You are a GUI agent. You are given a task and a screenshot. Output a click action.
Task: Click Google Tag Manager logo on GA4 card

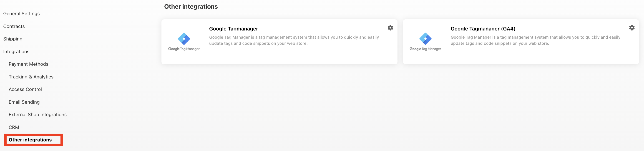click(425, 42)
